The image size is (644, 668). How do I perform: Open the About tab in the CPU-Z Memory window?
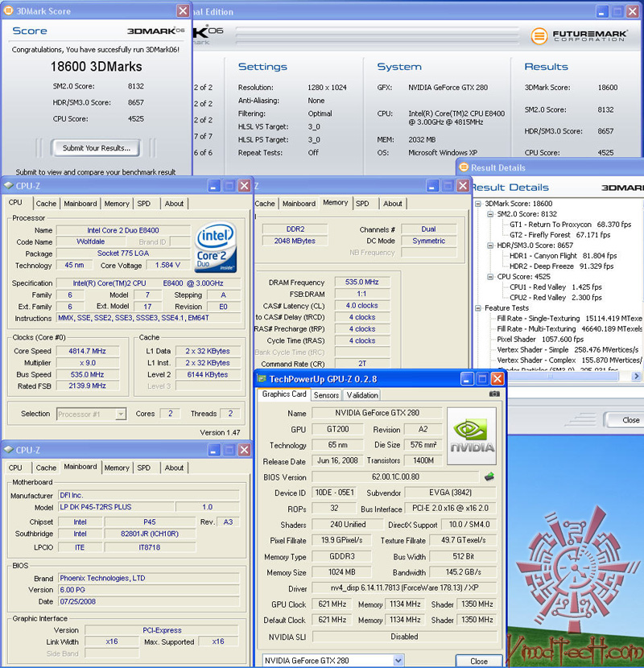pos(393,204)
